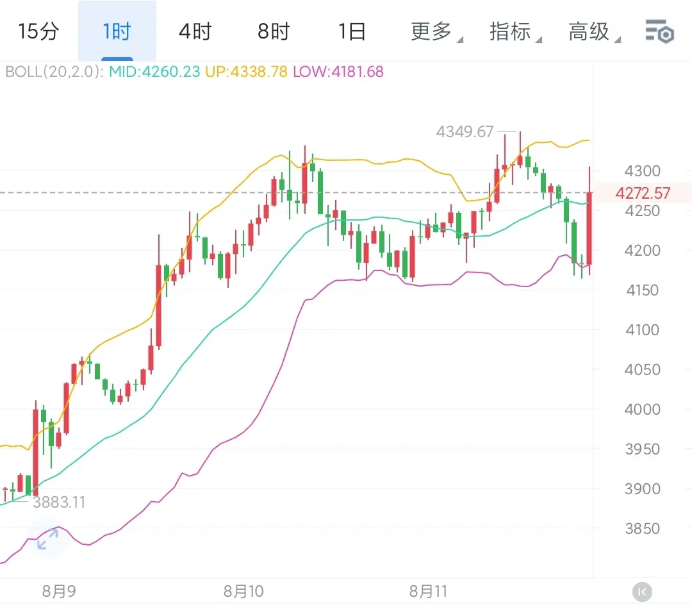Select the LOW:4181.68 value
Viewport: 692px width, 616px height.
click(x=338, y=72)
